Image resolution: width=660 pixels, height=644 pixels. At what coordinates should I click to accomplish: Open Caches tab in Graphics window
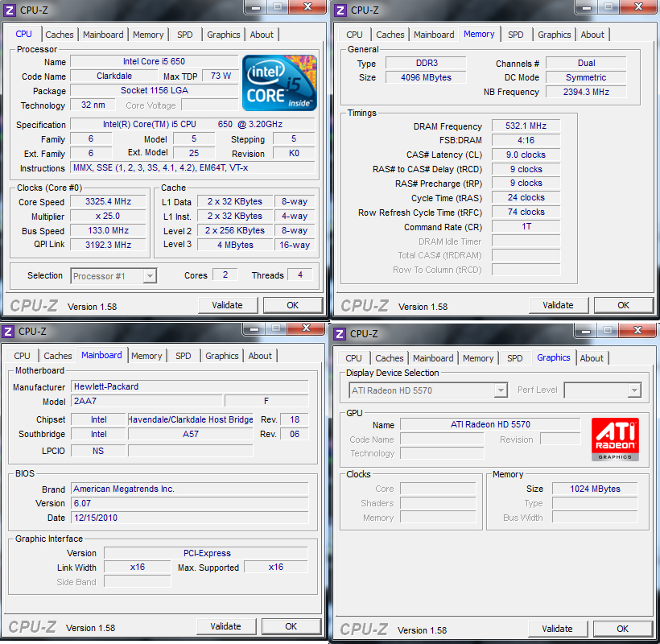point(390,358)
